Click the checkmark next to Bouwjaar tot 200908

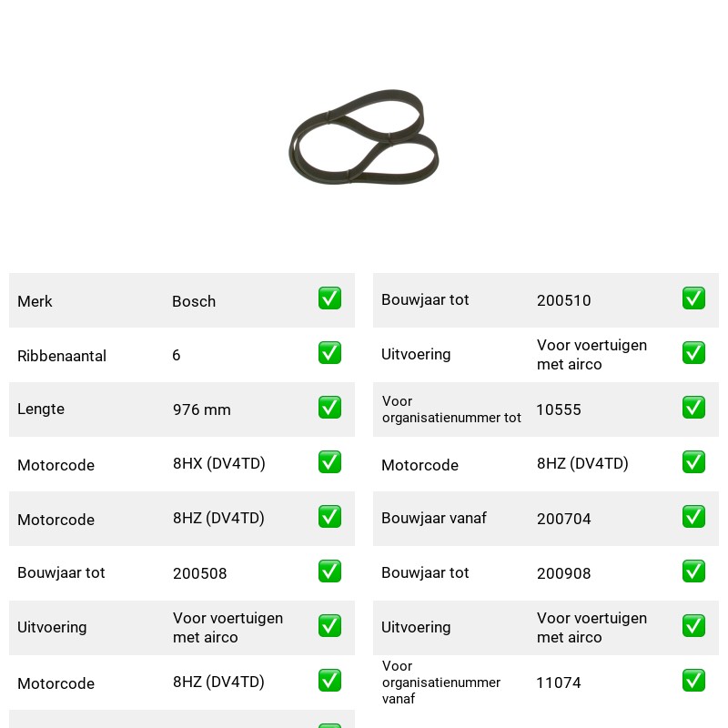click(693, 571)
